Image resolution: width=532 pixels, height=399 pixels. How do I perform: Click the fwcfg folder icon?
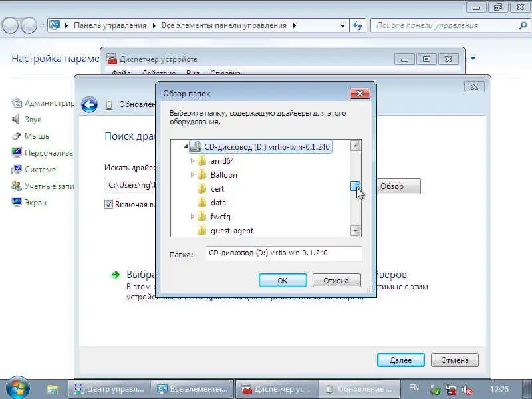pyautogui.click(x=202, y=217)
